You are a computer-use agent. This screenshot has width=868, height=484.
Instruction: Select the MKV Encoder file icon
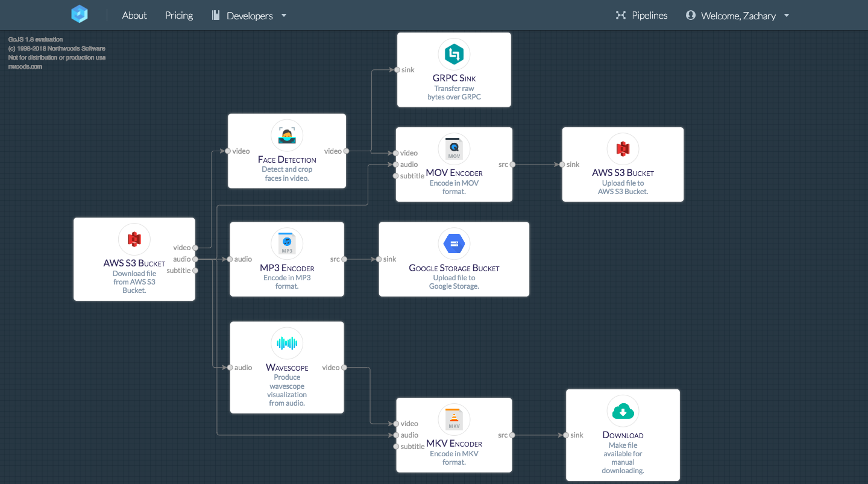click(x=454, y=420)
